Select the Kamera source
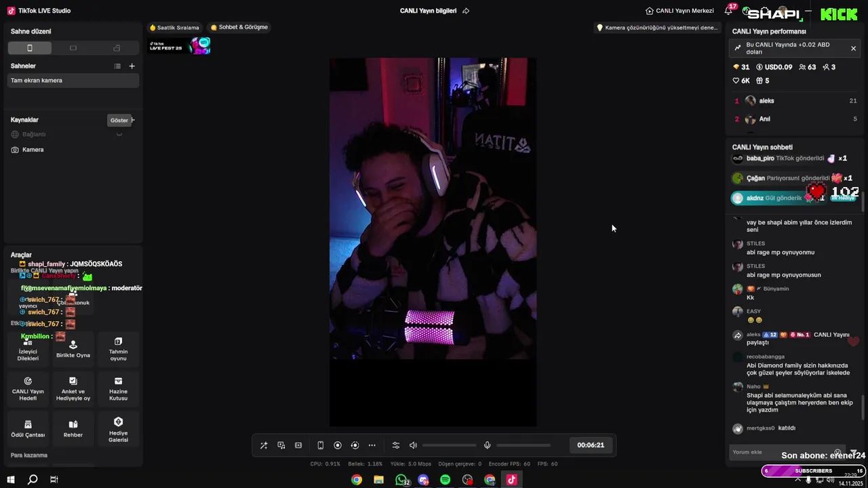 (x=73, y=150)
